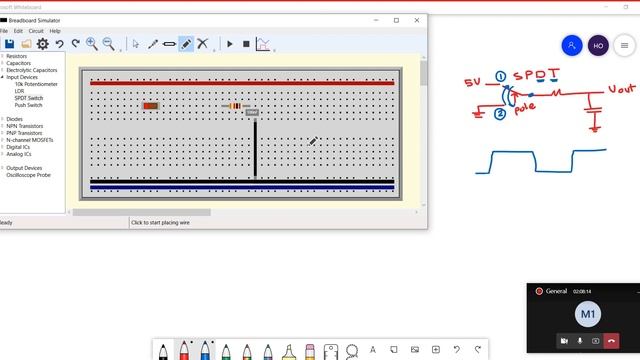The width and height of the screenshot is (640, 360).
Task: Undo stroke in Whiteboard toolbar
Action: click(457, 350)
